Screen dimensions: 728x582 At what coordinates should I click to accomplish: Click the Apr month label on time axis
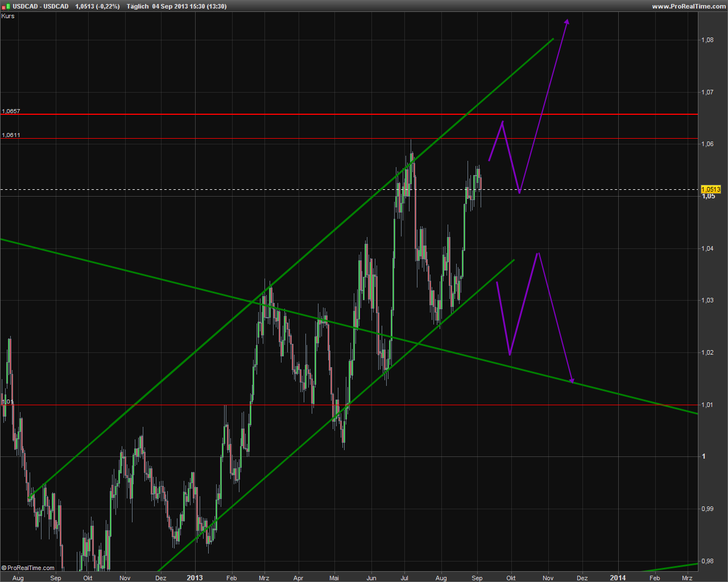click(x=298, y=578)
